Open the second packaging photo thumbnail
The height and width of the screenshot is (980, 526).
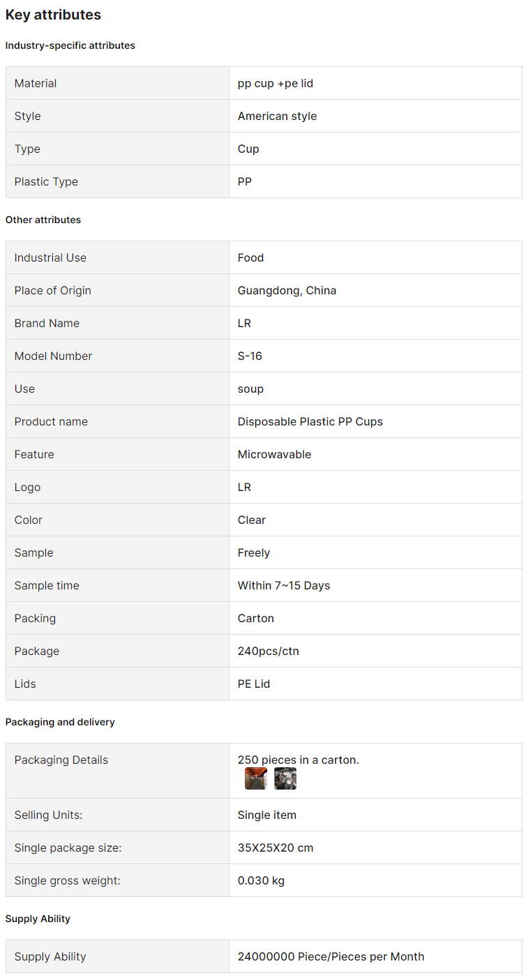coord(285,778)
